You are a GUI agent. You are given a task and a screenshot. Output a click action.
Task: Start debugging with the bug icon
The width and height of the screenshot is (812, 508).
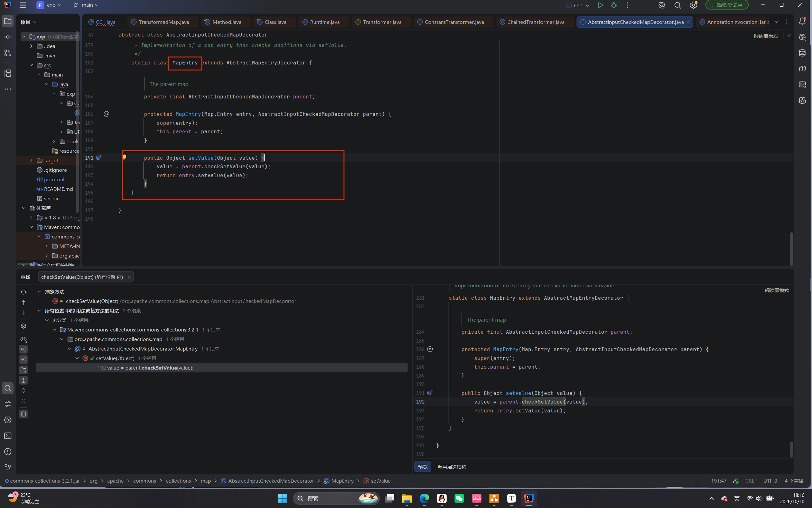pos(614,5)
